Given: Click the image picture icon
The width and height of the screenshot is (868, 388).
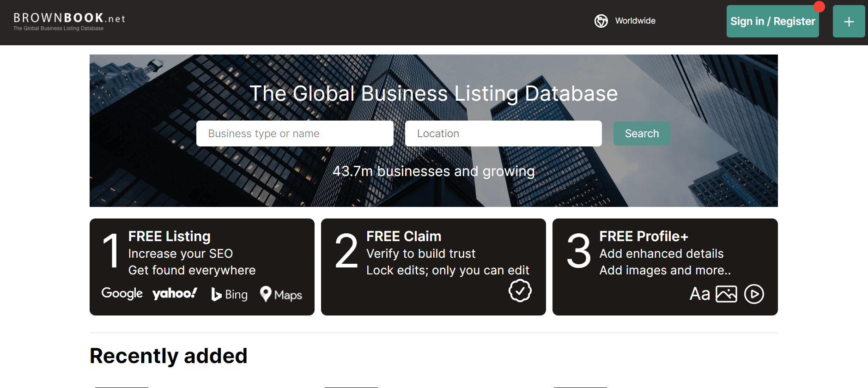Looking at the screenshot, I should pos(726,294).
